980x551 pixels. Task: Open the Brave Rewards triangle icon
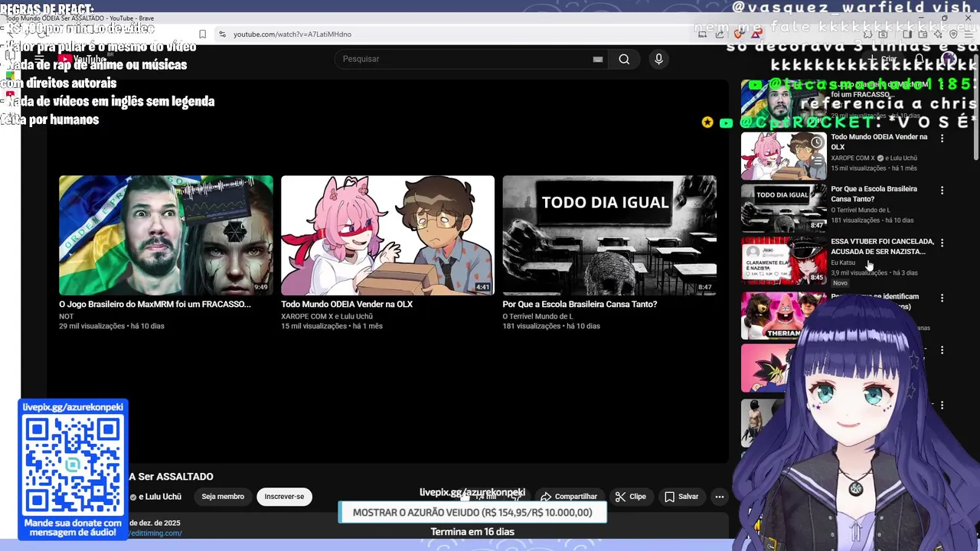(x=756, y=34)
